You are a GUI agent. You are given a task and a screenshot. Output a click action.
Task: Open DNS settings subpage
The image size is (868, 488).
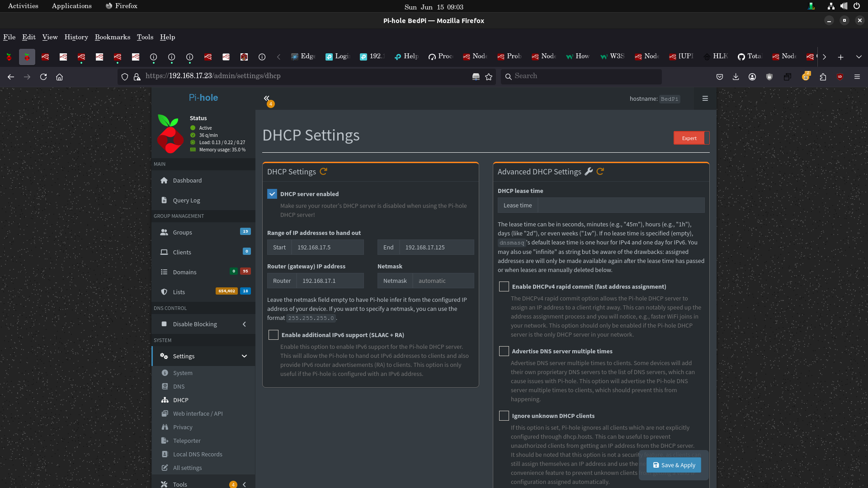pos(203,386)
